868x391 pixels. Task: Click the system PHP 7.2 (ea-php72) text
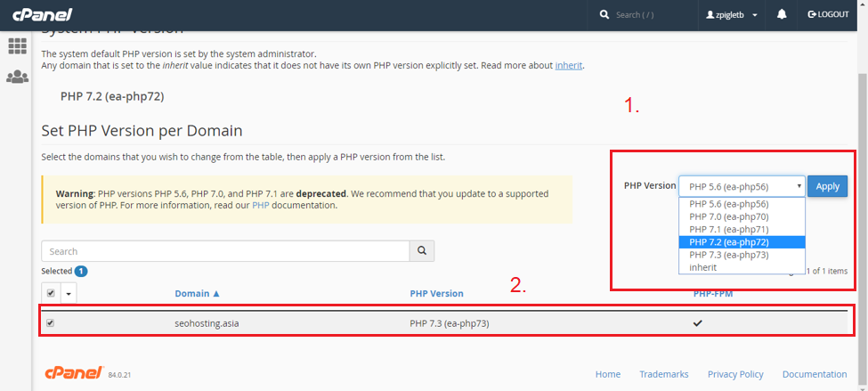pos(112,96)
